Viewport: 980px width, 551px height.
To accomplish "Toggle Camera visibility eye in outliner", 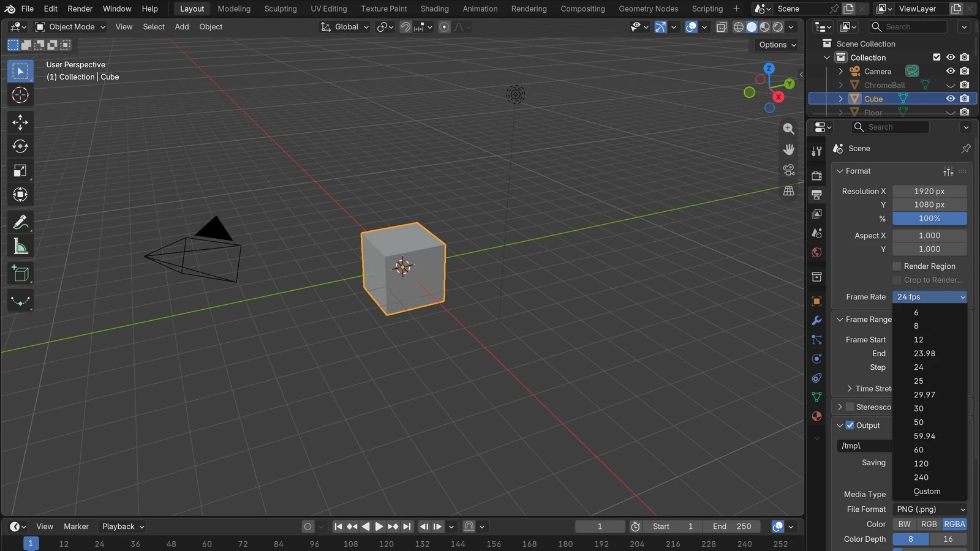I will 951,71.
